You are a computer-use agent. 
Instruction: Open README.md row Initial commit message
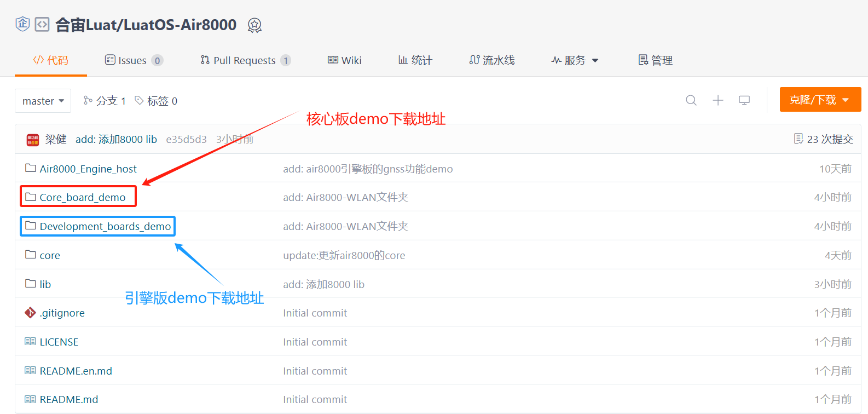point(315,399)
